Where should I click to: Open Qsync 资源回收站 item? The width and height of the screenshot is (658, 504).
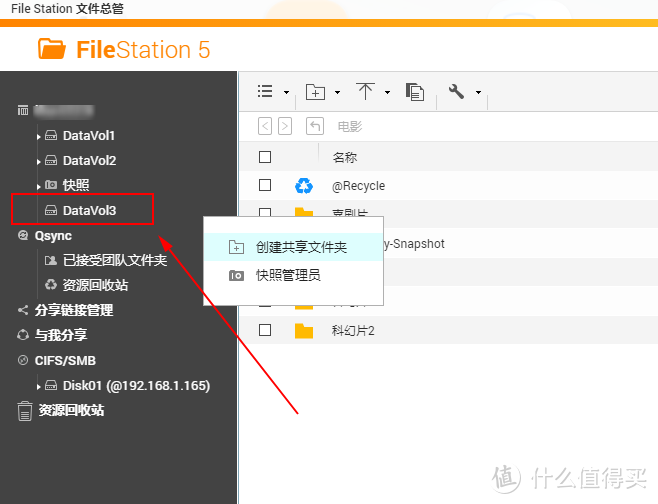click(x=96, y=285)
